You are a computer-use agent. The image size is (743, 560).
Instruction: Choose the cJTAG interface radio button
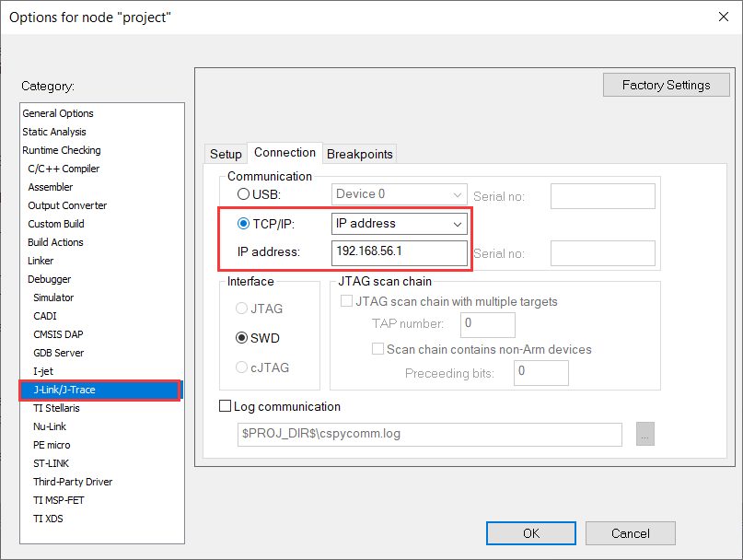241,367
